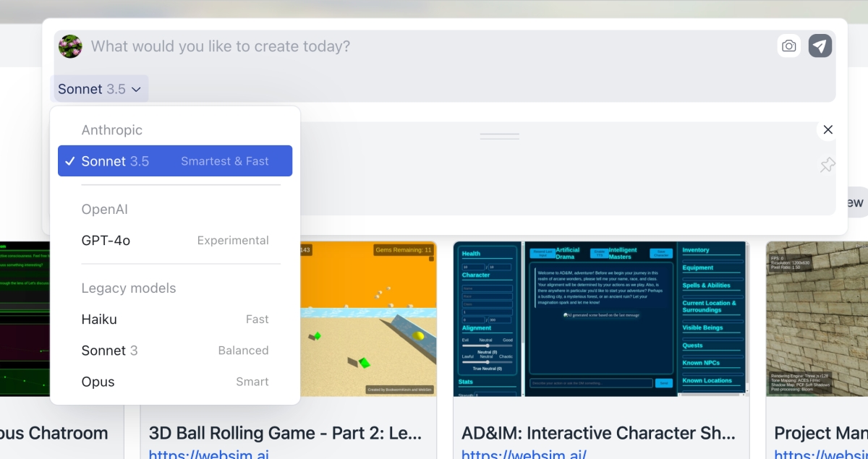This screenshot has width=868, height=459.
Task: Click the websim link under Project Man
Action: pos(821,454)
